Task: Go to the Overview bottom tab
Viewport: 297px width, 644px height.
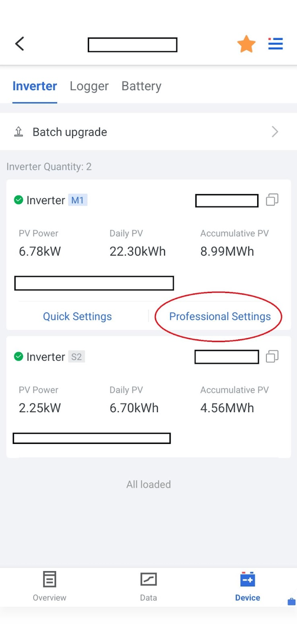Action: coord(49,586)
